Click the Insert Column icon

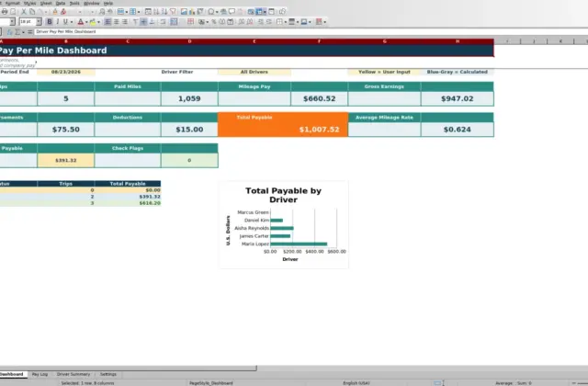coord(132,12)
